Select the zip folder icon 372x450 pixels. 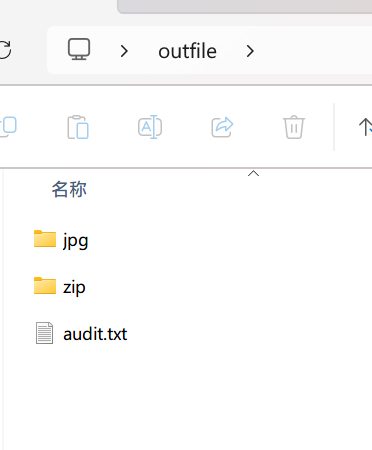click(x=45, y=286)
